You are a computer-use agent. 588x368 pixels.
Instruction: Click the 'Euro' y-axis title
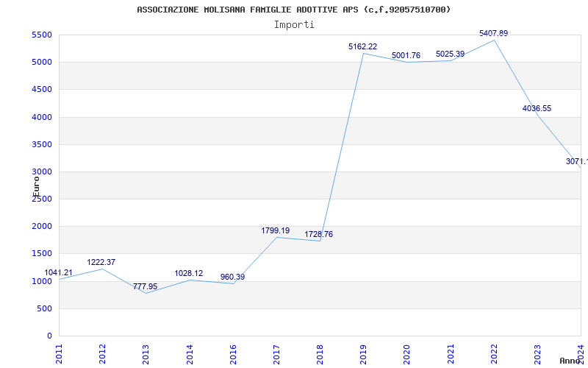pyautogui.click(x=36, y=187)
